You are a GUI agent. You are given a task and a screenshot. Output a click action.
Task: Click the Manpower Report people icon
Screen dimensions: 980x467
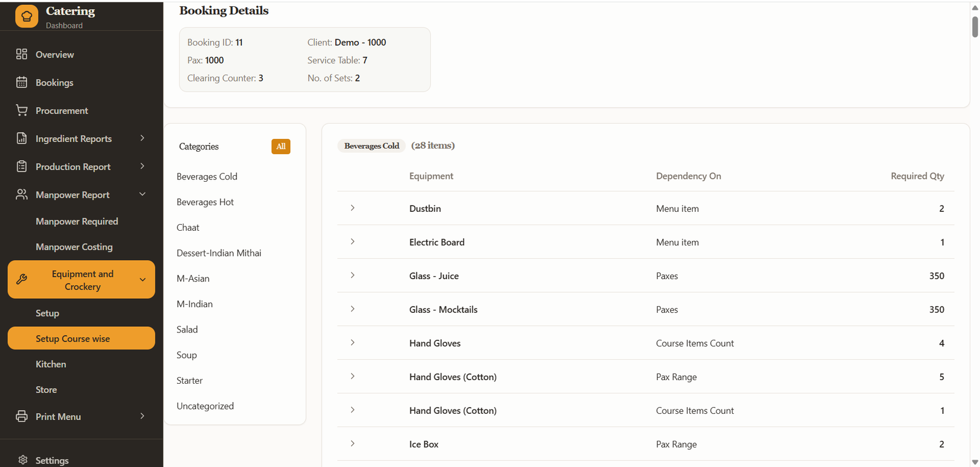click(x=22, y=195)
